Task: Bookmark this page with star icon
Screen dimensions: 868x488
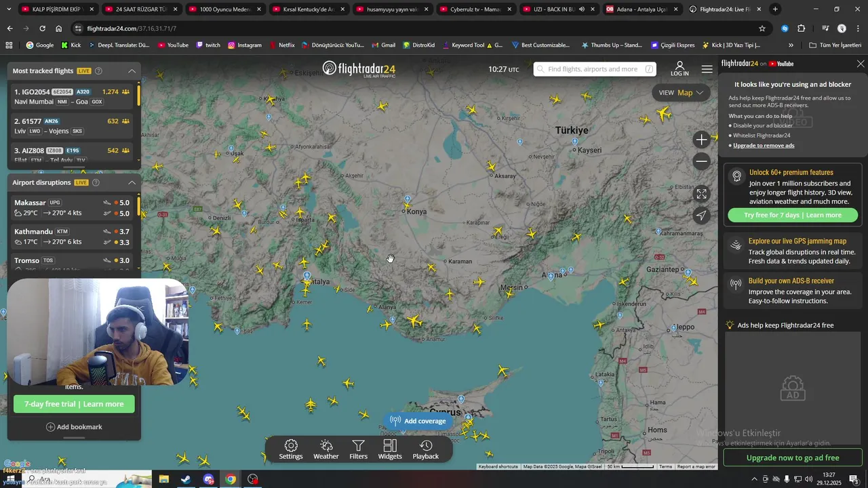Action: point(762,28)
